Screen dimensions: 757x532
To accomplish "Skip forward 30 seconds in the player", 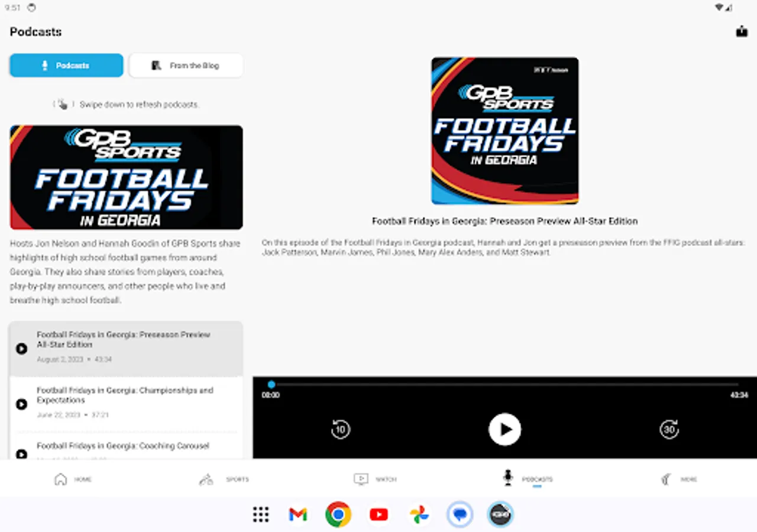I will [669, 429].
